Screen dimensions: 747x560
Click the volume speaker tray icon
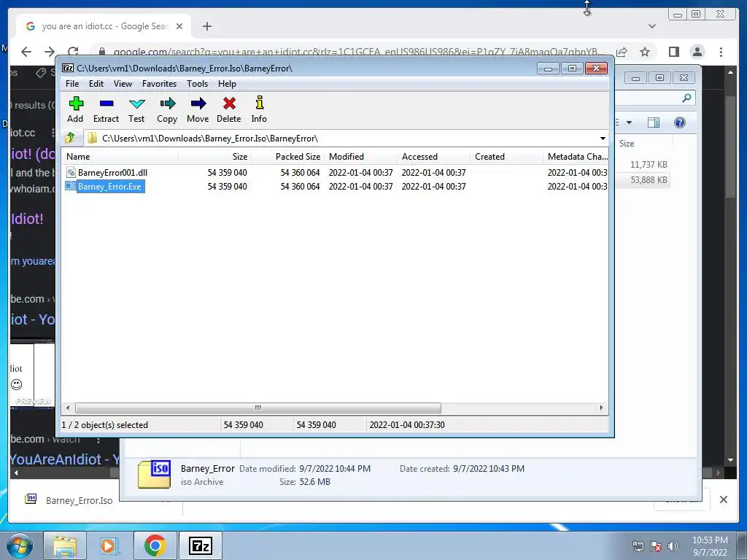pyautogui.click(x=673, y=546)
